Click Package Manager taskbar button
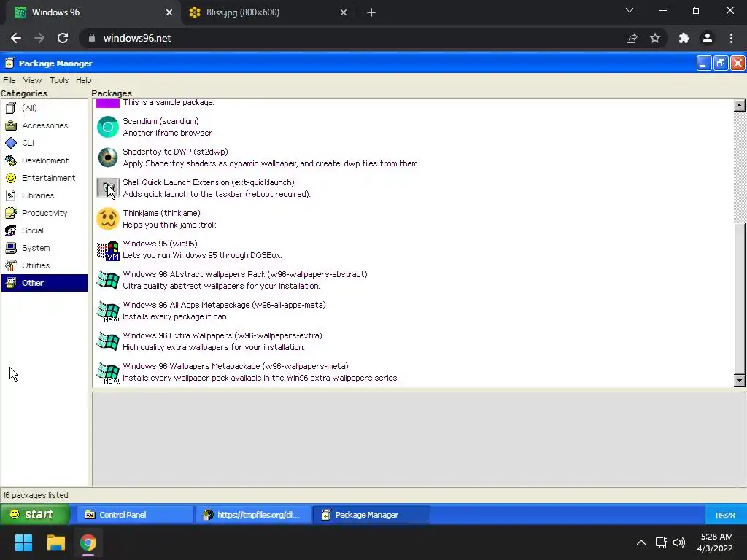Screen dimensions: 747x560 (x=371, y=515)
